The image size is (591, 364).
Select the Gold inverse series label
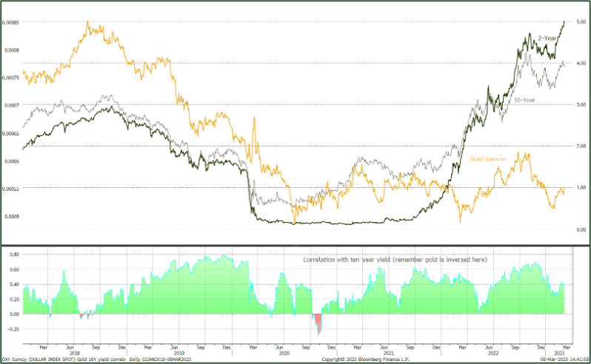(488, 159)
